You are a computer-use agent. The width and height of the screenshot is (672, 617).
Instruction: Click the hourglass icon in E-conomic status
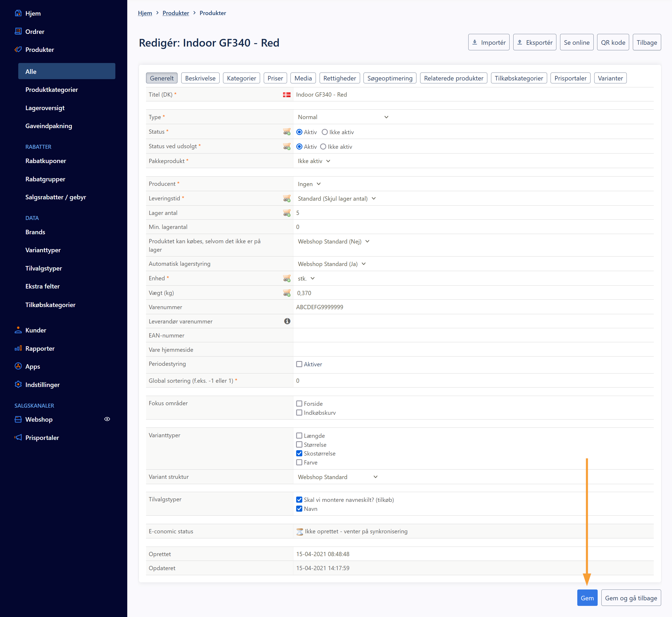(x=300, y=532)
